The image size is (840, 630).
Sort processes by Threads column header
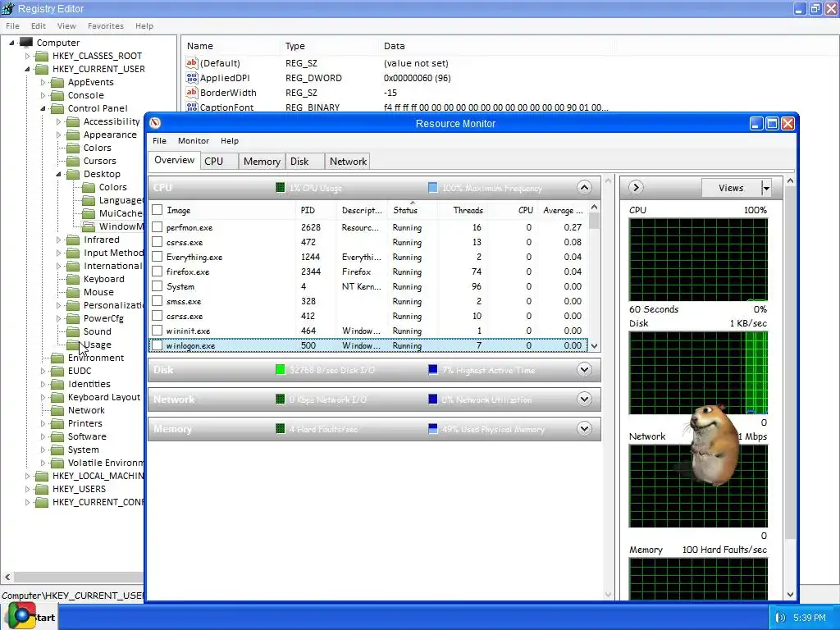coord(463,210)
